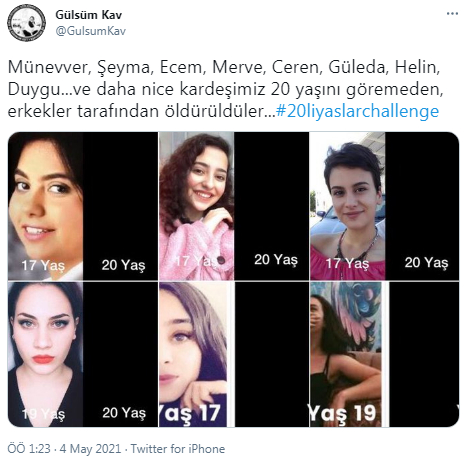This screenshot has height=460, width=468.
Task: Open the photo with the pink fuzzy jacket
Action: coord(196,206)
